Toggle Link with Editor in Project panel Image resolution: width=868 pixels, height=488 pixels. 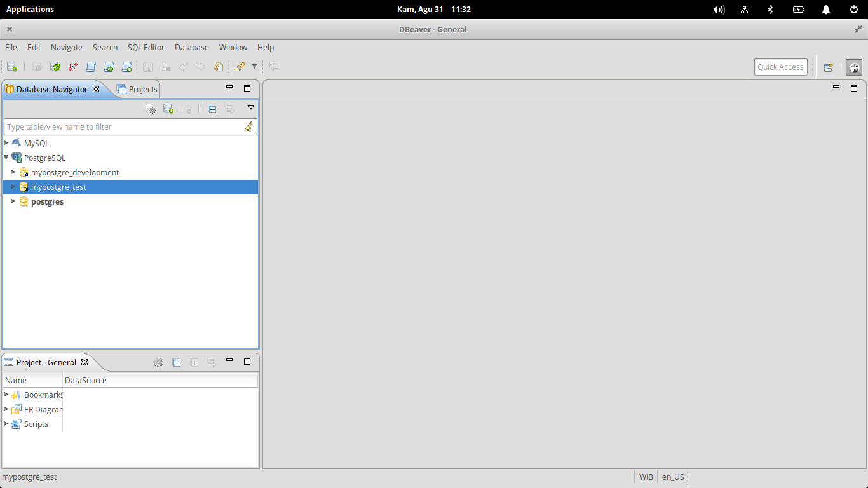212,362
